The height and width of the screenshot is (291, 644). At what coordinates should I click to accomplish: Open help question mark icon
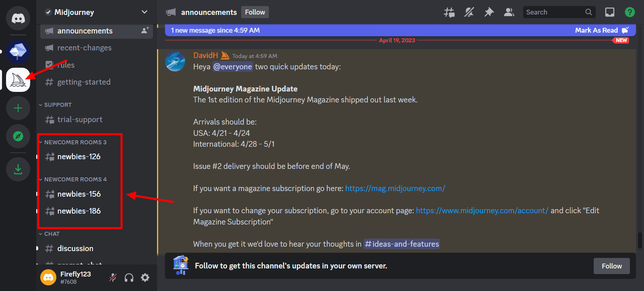630,12
